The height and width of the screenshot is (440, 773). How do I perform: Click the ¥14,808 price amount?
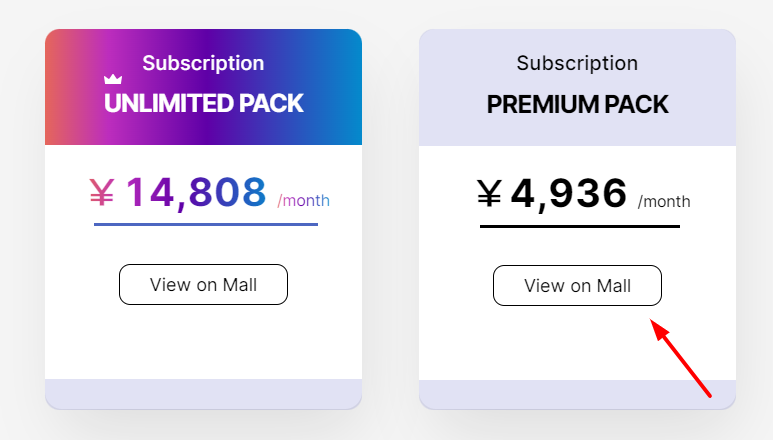point(196,192)
